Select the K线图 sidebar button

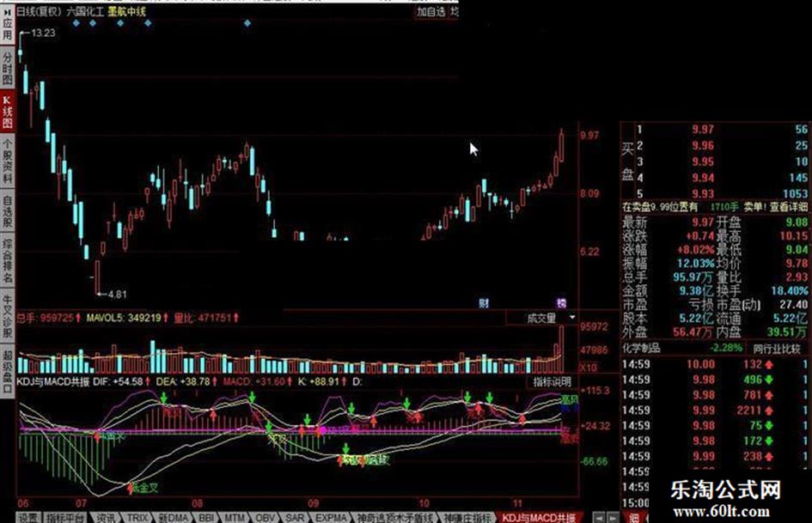(x=7, y=112)
